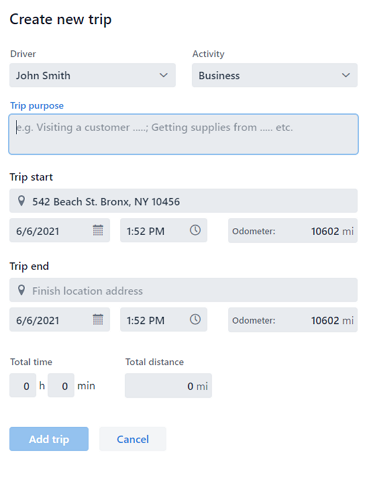Select the Trip end odometer field
The image size is (365, 498).
pos(293,320)
